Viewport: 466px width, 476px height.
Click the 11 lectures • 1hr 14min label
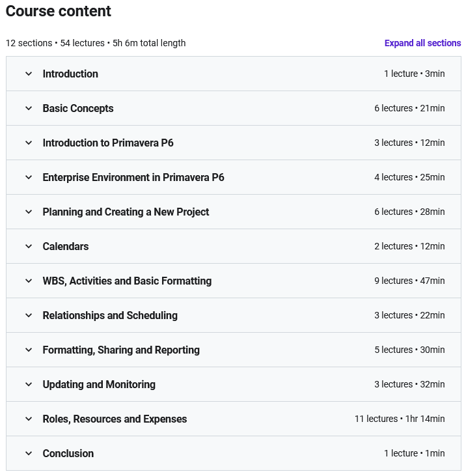tap(400, 419)
